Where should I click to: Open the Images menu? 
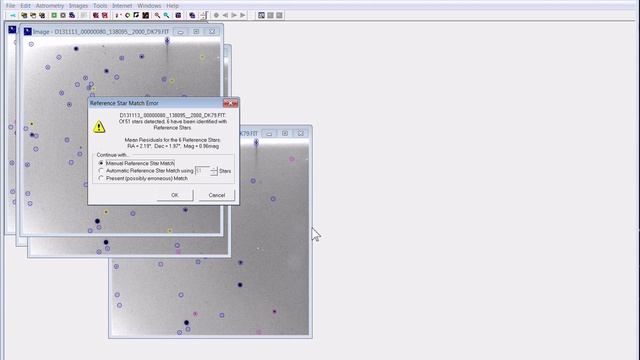[x=78, y=6]
